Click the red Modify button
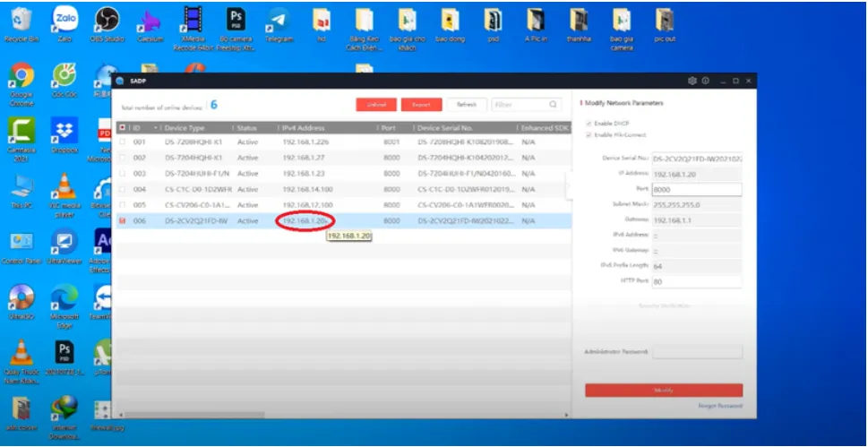The image size is (868, 447). [664, 391]
